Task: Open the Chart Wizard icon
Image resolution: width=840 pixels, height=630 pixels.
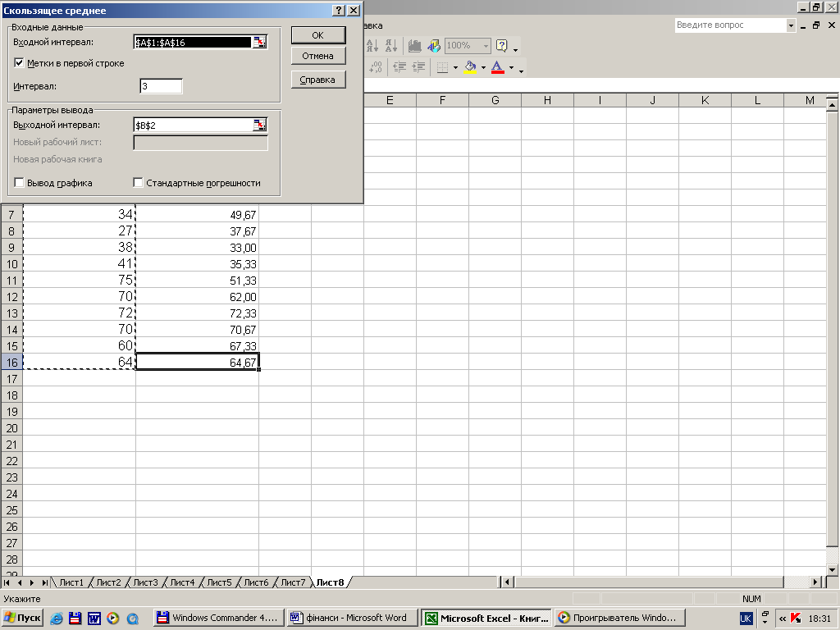Action: (414, 46)
